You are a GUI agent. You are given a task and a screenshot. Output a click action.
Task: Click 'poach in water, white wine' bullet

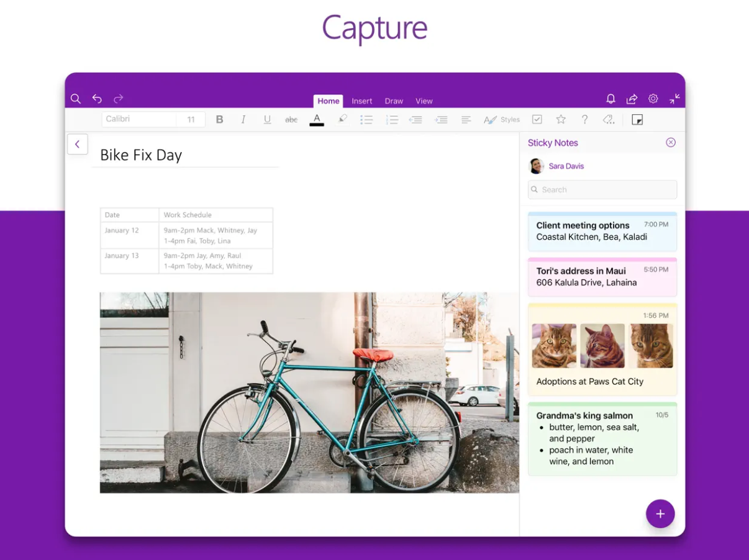[x=591, y=456]
